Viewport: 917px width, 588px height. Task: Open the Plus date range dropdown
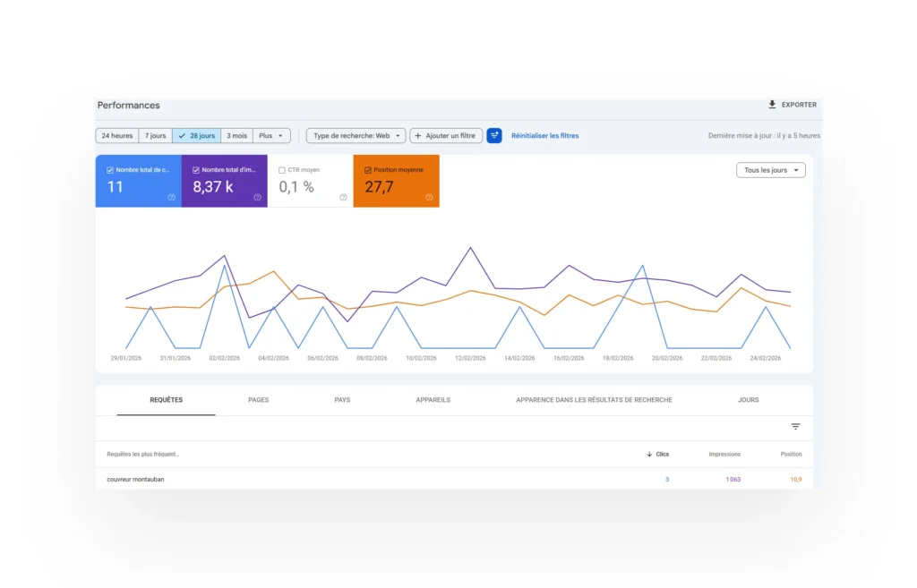point(271,135)
